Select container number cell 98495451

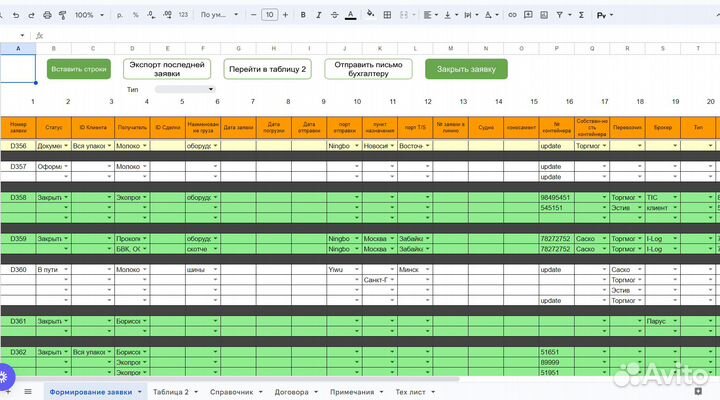(557, 197)
